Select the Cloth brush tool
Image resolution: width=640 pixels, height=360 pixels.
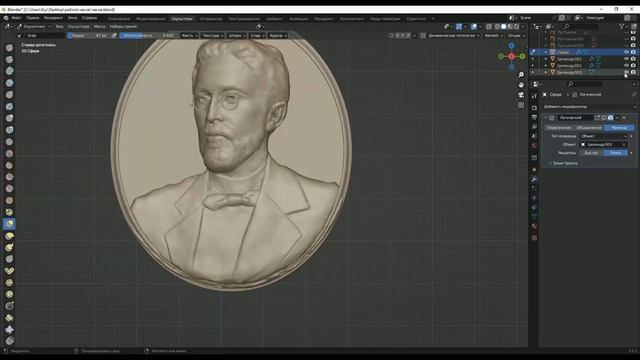[9, 329]
